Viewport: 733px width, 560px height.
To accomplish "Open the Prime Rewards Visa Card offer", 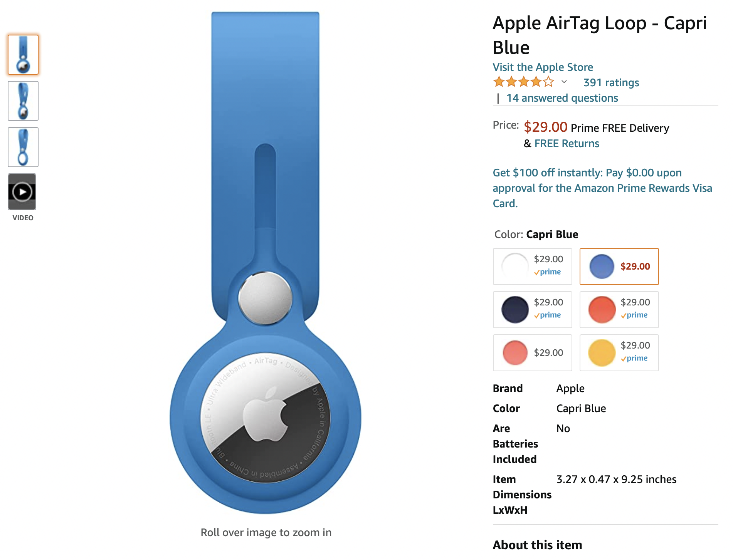I will (602, 188).
